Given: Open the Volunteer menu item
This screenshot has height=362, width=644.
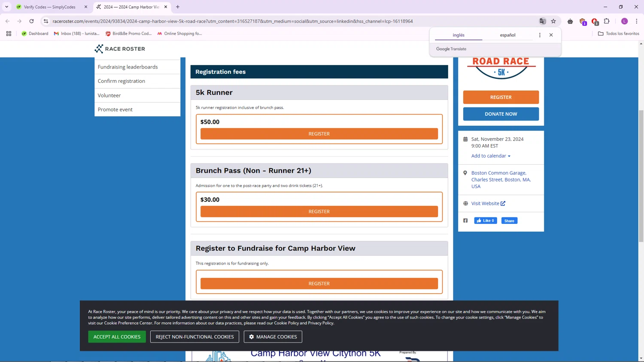Looking at the screenshot, I should point(137,95).
